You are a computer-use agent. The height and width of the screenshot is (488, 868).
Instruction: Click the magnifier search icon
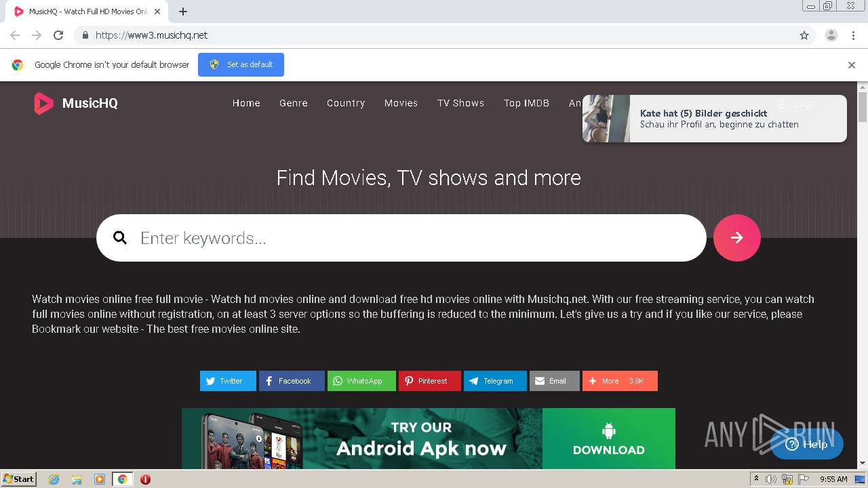(120, 238)
